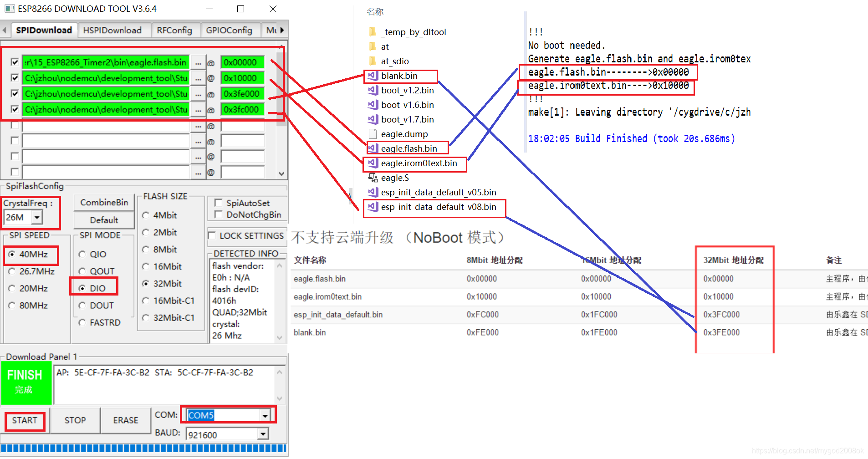Check the LOCK SETTINGS box
This screenshot has width=868, height=459.
[212, 235]
